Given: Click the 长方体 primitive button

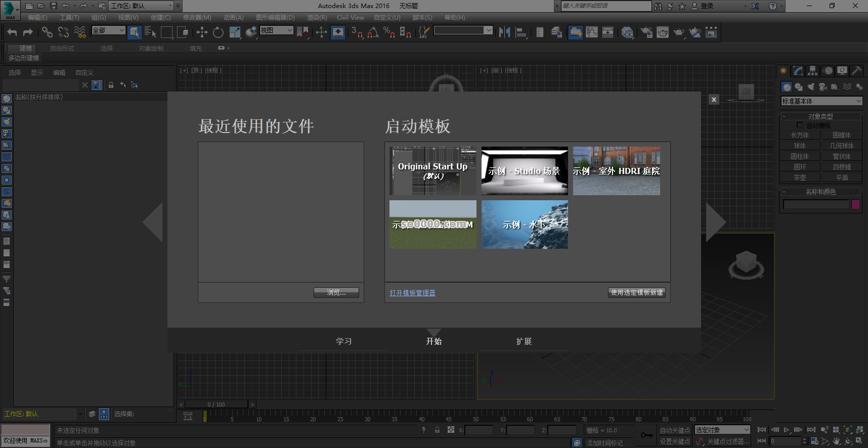Looking at the screenshot, I should point(800,135).
